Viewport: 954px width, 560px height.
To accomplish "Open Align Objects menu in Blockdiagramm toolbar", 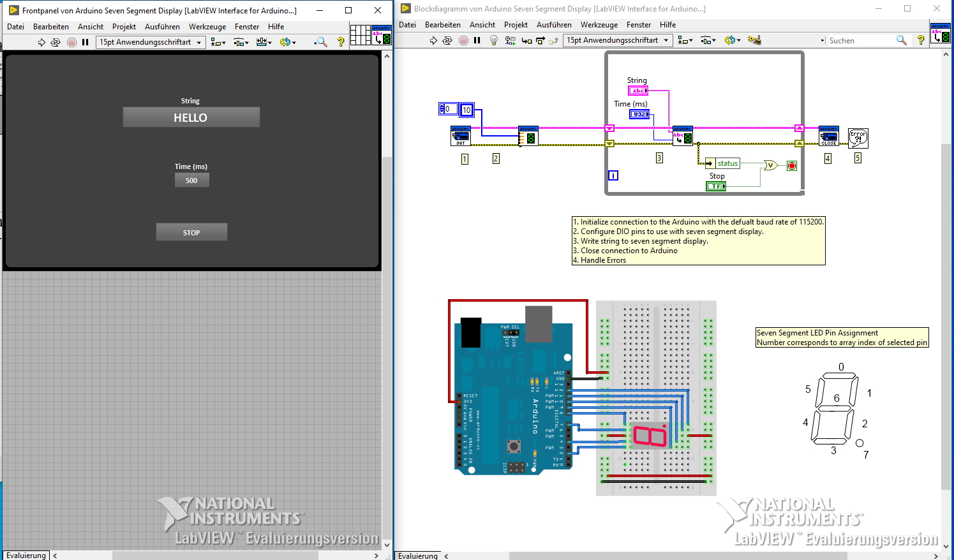I will (685, 40).
